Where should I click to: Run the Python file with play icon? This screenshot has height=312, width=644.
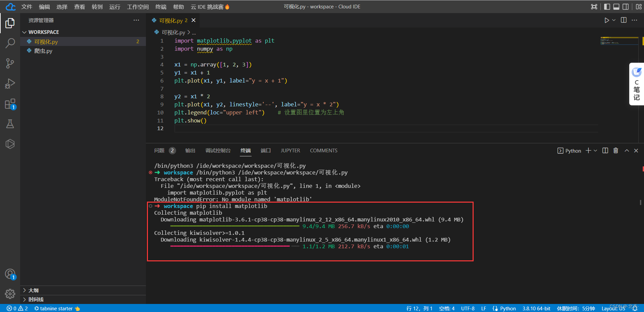(606, 20)
